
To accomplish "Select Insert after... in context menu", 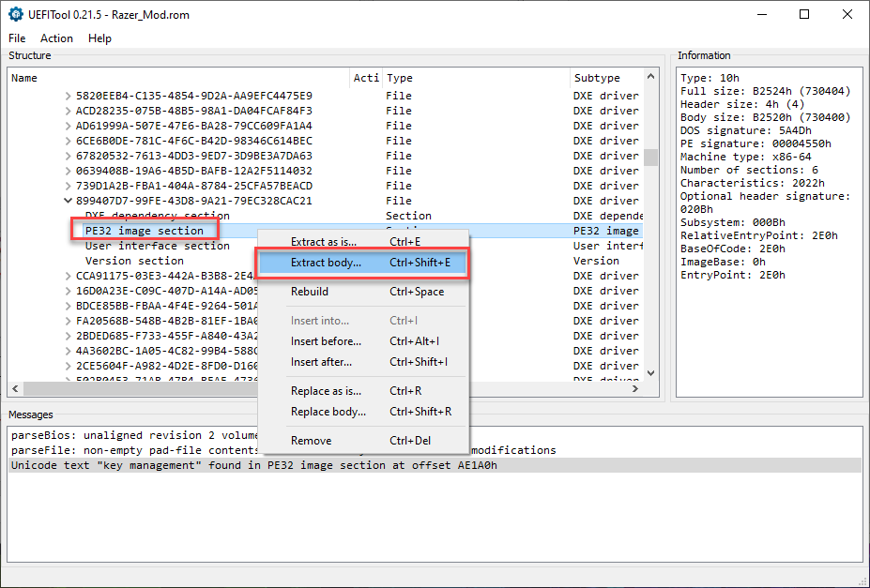I will pyautogui.click(x=363, y=362).
